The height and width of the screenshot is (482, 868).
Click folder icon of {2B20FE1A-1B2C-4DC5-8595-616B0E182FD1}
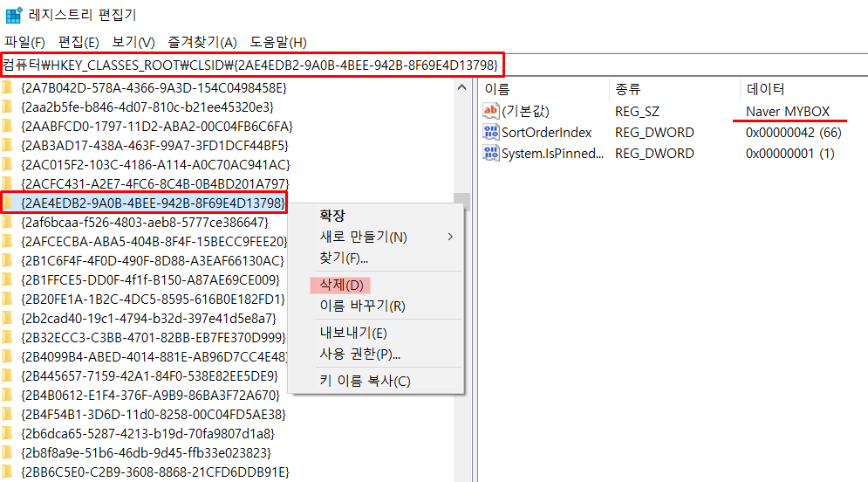(7, 300)
